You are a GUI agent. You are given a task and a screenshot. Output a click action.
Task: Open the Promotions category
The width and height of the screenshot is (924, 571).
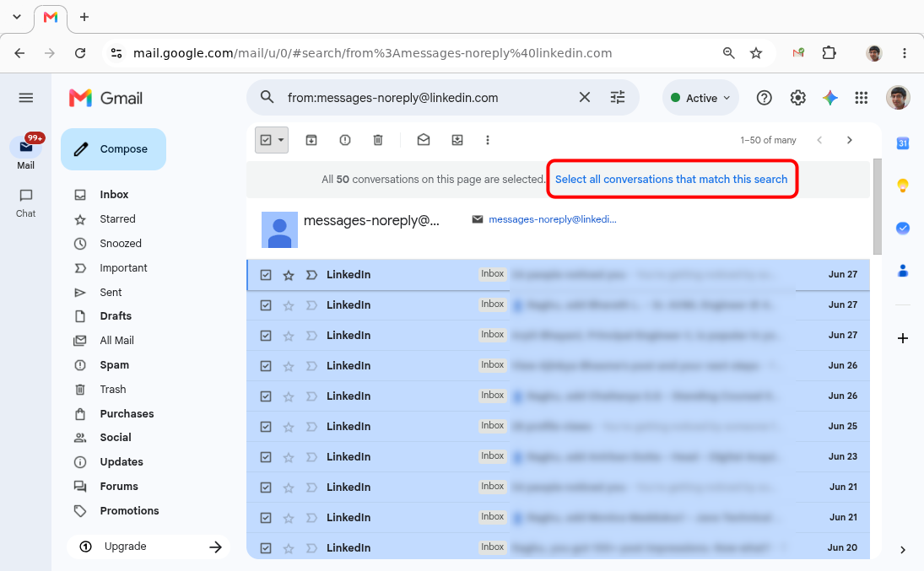tap(129, 511)
